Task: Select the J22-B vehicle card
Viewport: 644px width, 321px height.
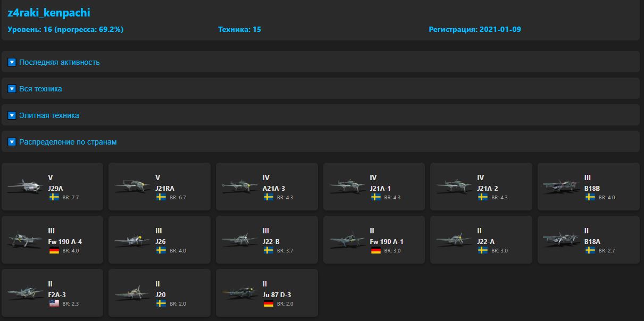Action: coord(266,240)
